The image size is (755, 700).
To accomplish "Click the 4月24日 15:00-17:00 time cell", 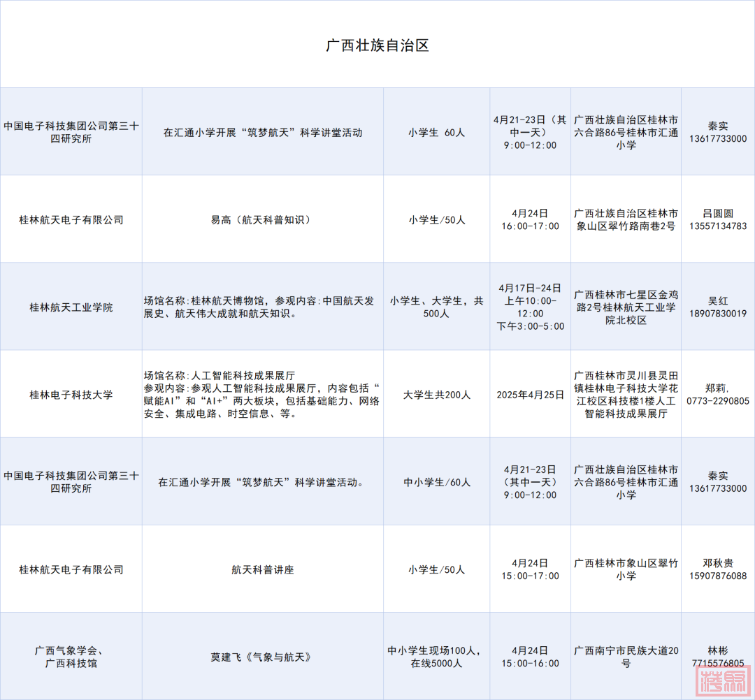I will (x=530, y=569).
